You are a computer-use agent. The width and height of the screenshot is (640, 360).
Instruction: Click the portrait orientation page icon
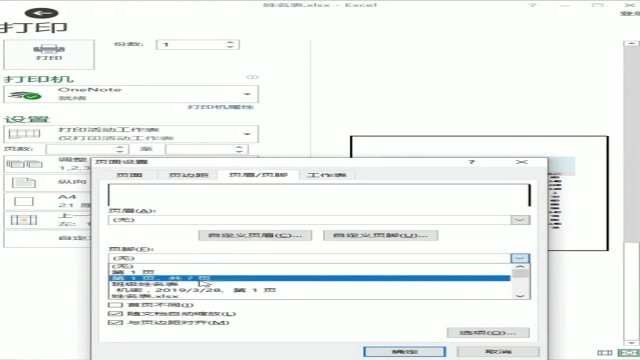click(24, 182)
